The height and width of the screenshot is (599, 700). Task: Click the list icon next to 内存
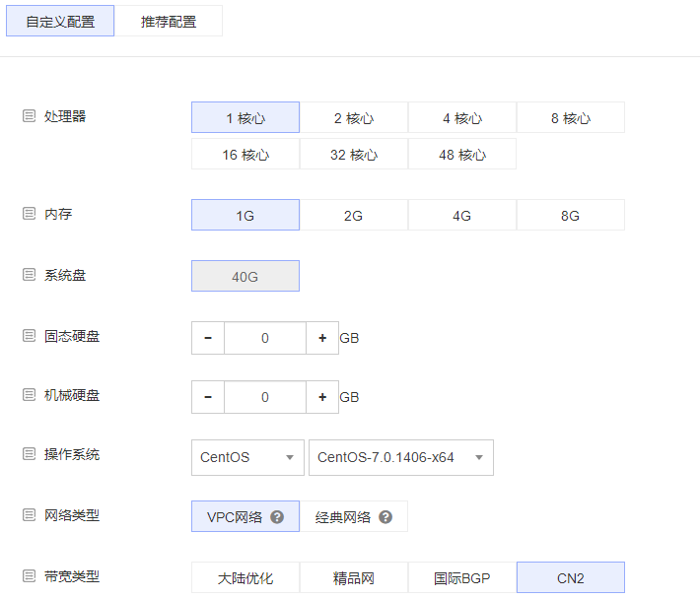pyautogui.click(x=29, y=213)
